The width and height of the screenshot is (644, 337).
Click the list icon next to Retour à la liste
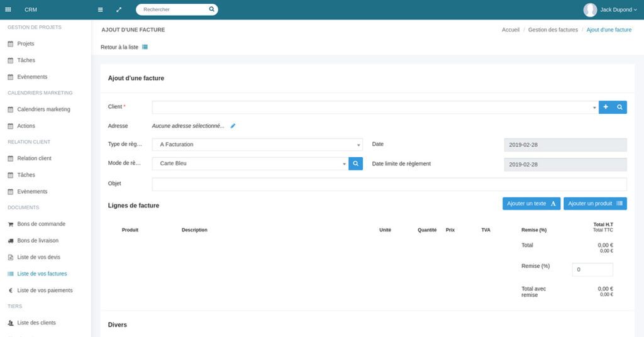click(145, 47)
